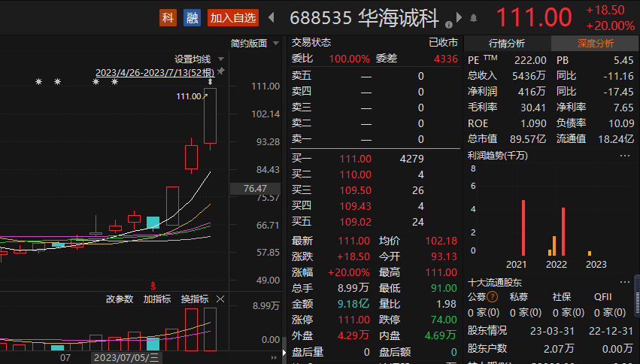
Task: Click the cyan candlestick on chart
Action: [x=153, y=223]
